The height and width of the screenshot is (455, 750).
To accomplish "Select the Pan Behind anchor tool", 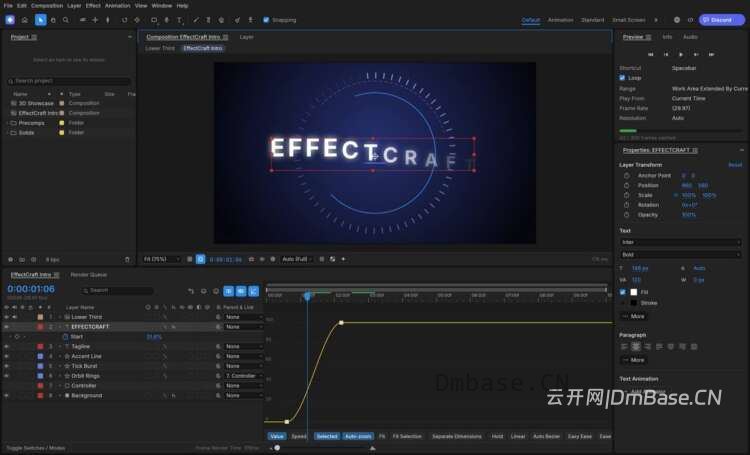I will click(x=137, y=20).
